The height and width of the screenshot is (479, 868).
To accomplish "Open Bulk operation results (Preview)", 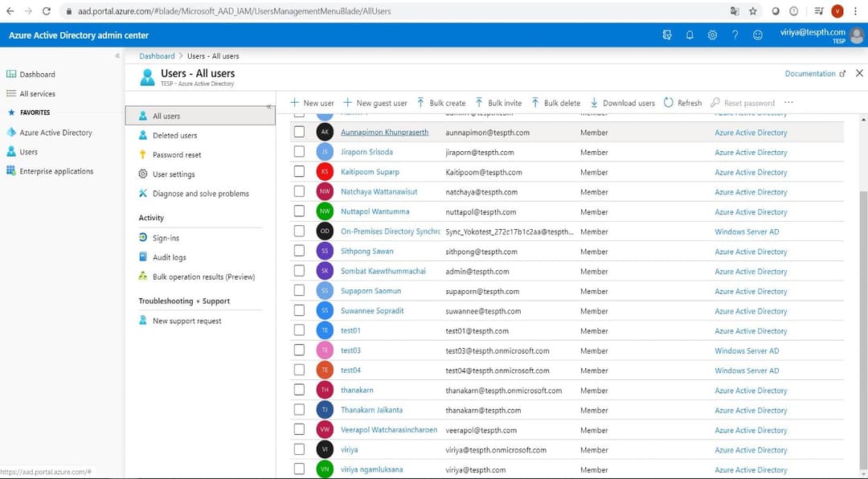I will [x=203, y=276].
